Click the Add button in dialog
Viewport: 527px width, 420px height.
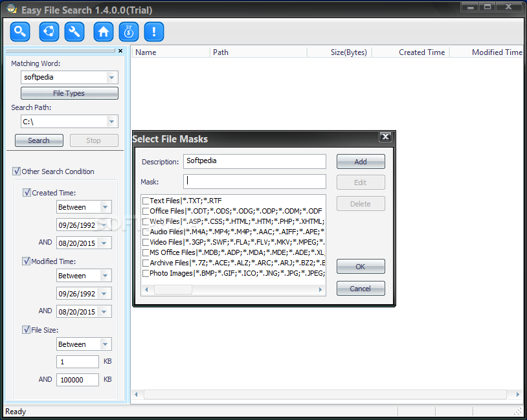361,162
